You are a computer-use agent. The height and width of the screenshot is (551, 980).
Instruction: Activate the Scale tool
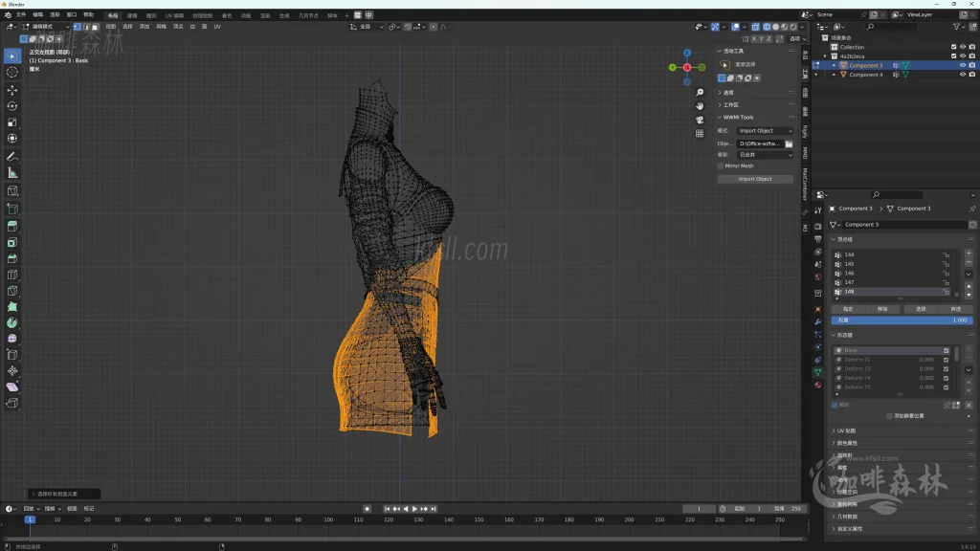11,122
